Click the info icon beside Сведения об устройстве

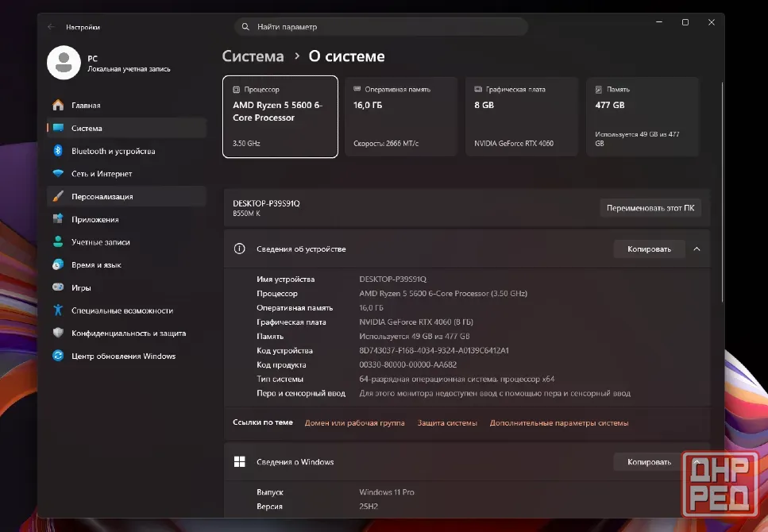[240, 249]
